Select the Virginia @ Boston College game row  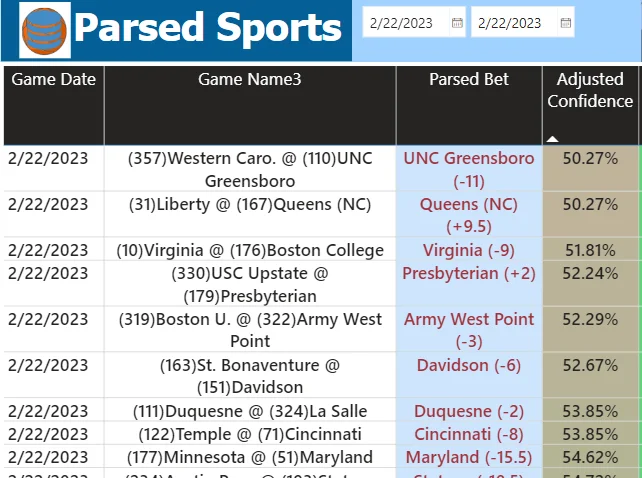point(249,250)
